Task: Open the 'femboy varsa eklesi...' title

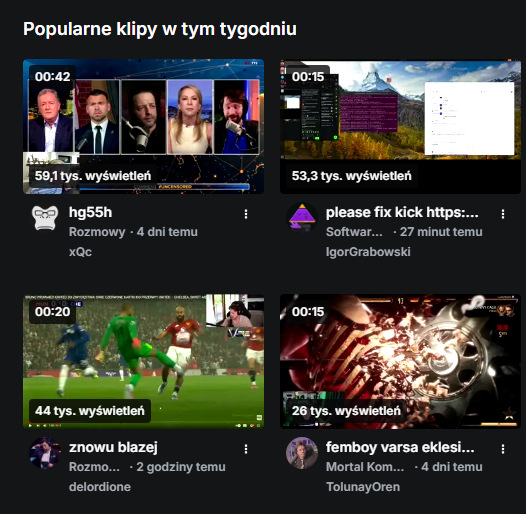Action: coord(400,447)
